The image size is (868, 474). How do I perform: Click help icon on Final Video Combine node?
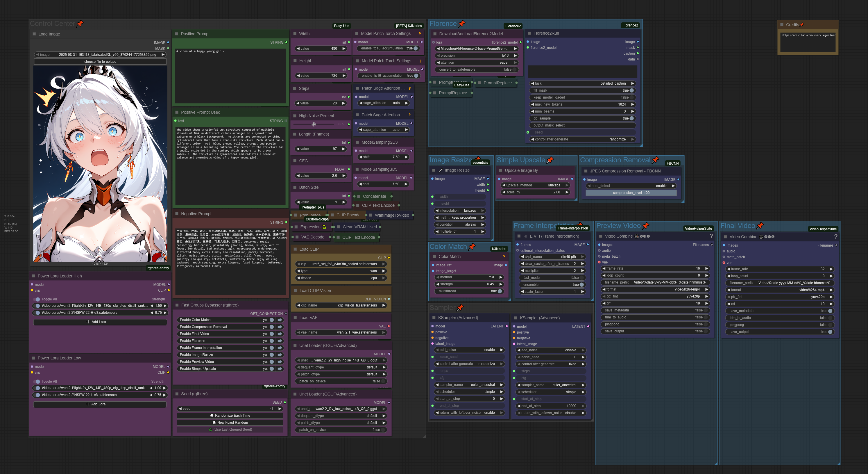pos(835,237)
